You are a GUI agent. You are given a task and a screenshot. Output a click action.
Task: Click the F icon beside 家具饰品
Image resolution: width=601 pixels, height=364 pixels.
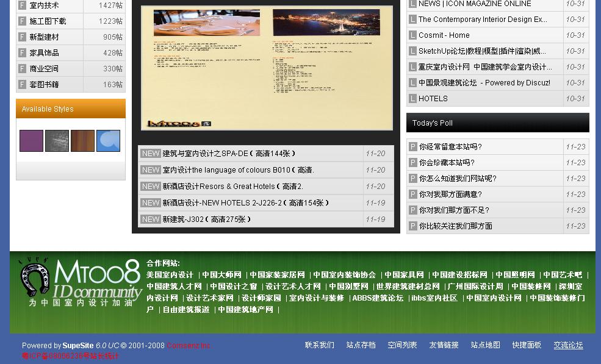[x=22, y=53]
